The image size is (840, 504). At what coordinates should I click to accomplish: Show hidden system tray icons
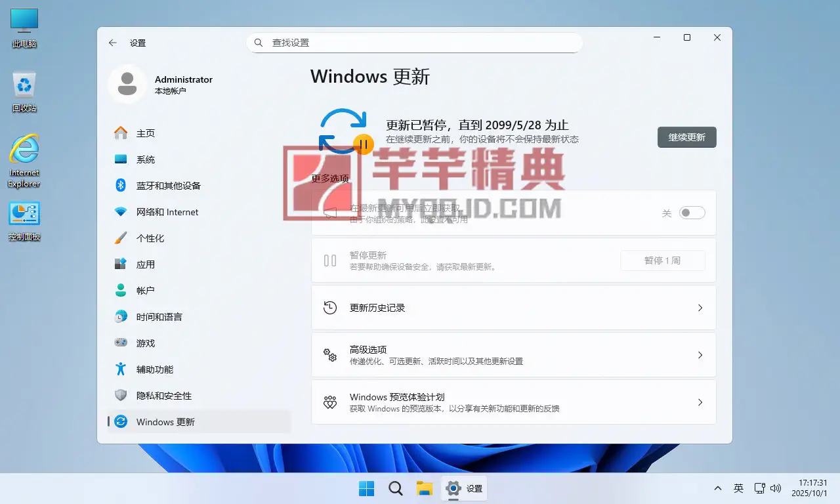tap(718, 488)
